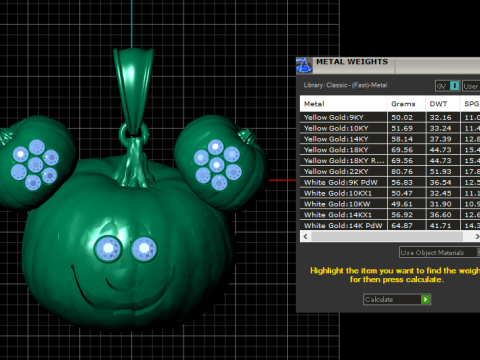Select the Yellow Gold:18KY row
Image resolution: width=480 pixels, height=360 pixels.
(x=390, y=150)
